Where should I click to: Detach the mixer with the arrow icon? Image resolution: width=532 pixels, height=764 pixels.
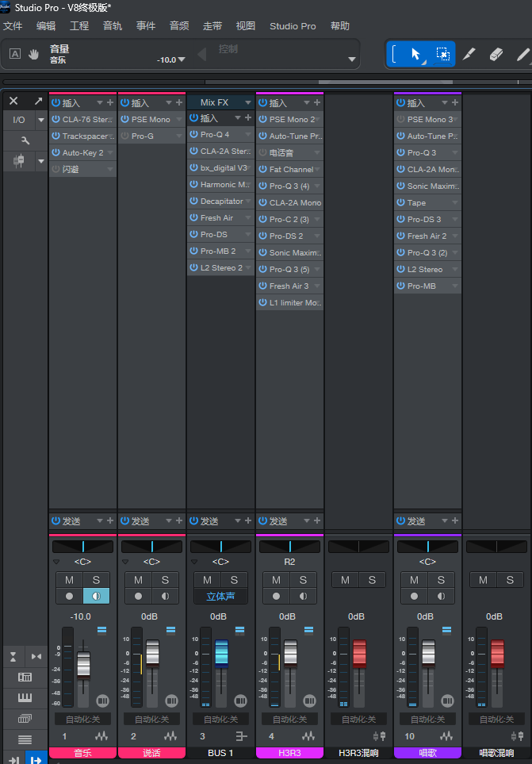tap(38, 101)
